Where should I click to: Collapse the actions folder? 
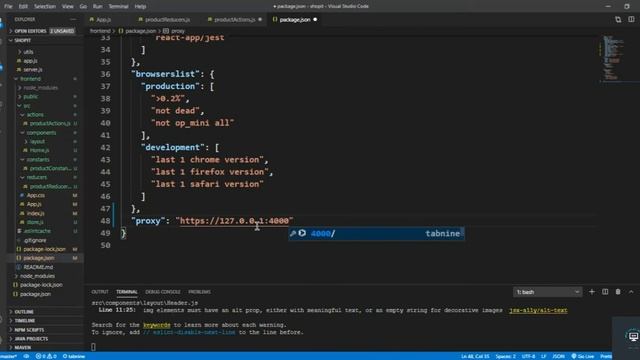35,115
